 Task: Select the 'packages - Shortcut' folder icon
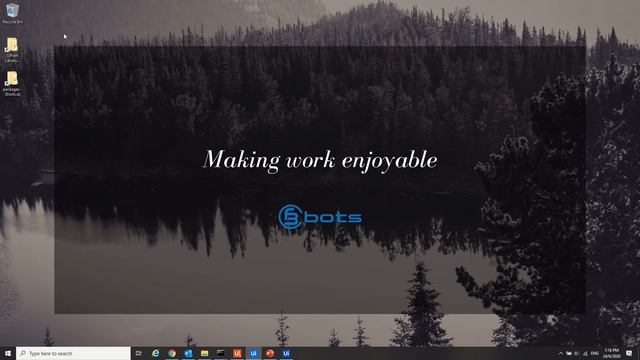12,84
